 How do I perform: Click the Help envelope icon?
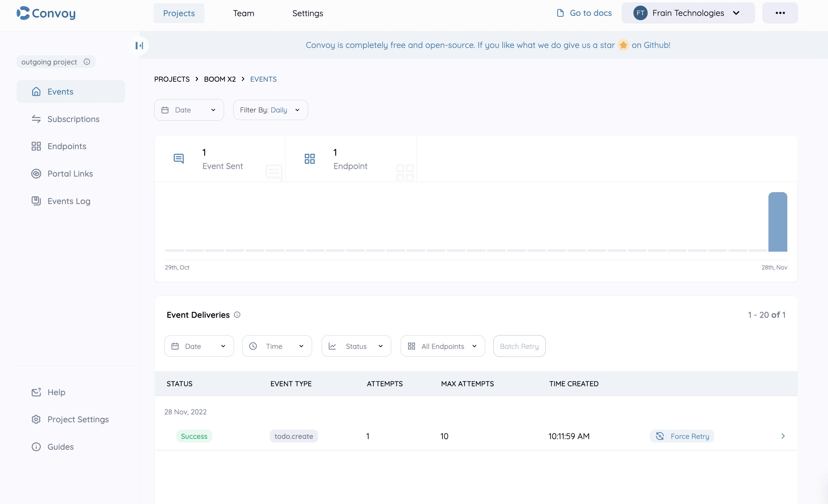(36, 392)
